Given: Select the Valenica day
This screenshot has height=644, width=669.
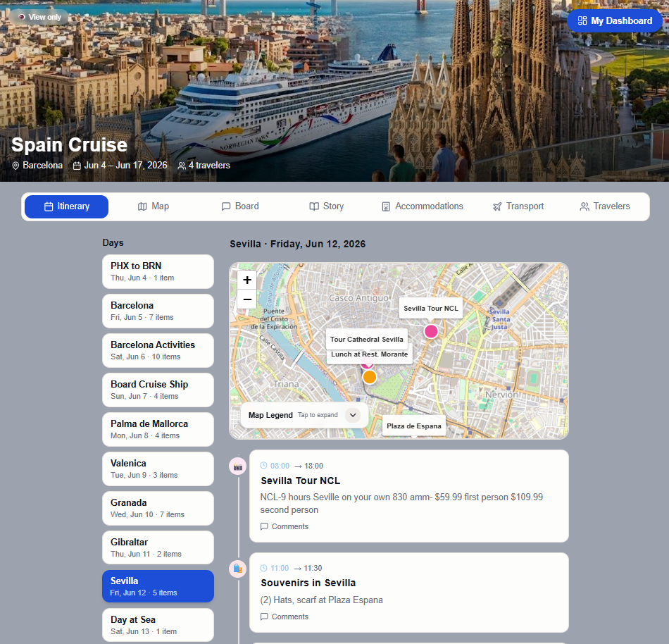Looking at the screenshot, I should [x=158, y=469].
